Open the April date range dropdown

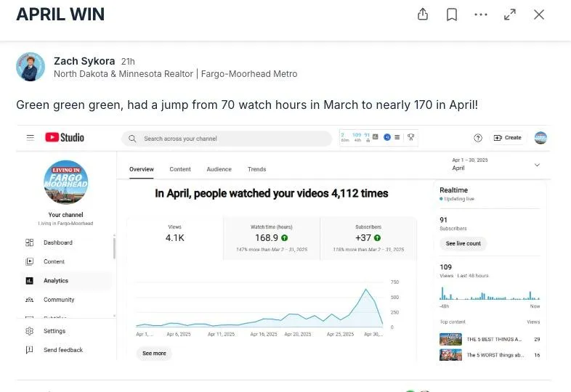(495, 165)
